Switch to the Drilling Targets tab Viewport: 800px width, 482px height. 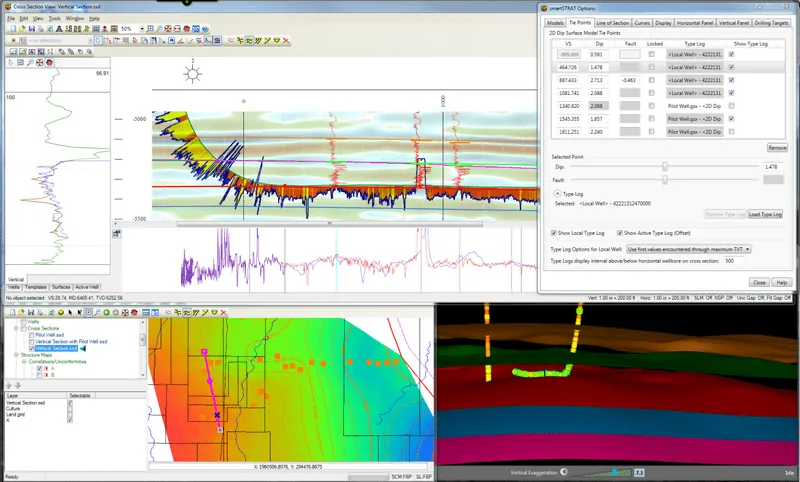pyautogui.click(x=771, y=23)
